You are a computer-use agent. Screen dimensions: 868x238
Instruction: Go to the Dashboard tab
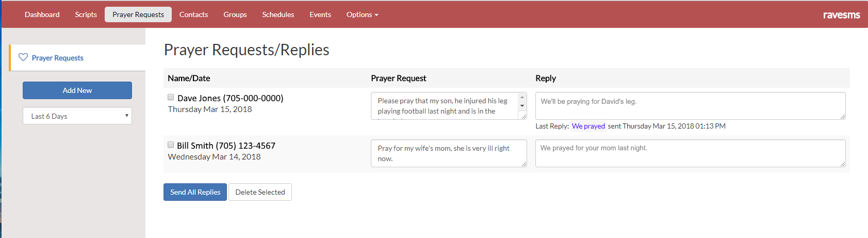click(x=42, y=14)
